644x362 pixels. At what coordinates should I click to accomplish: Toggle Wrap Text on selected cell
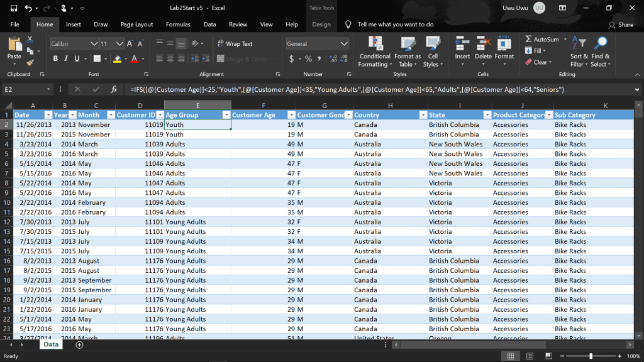point(234,44)
